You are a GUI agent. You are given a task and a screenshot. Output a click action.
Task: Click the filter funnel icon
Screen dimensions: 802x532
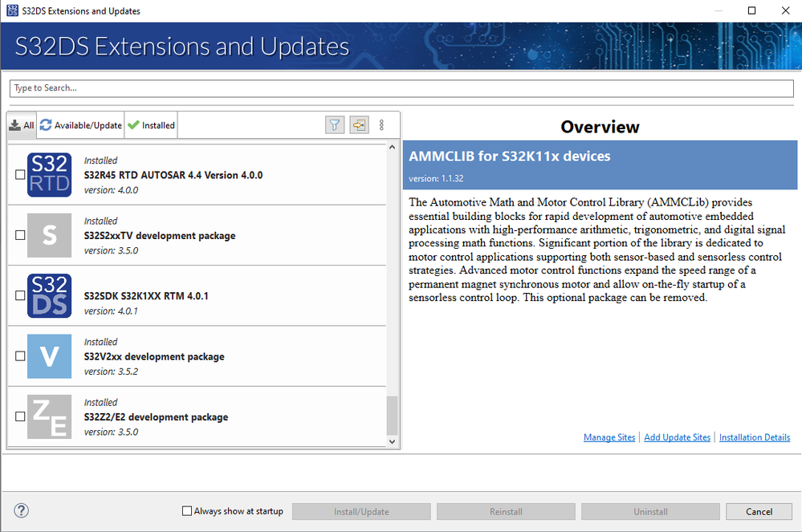[x=335, y=124]
